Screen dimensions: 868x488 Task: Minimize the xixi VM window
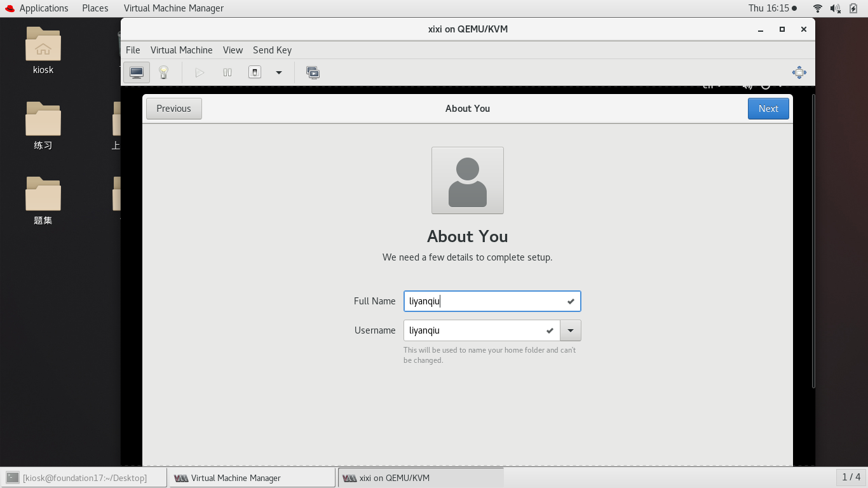[761, 29]
